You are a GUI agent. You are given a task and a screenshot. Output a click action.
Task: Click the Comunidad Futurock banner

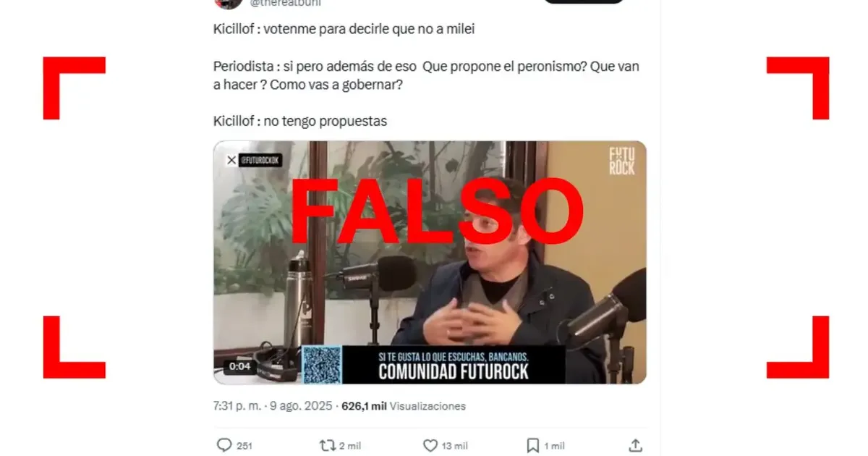tap(454, 364)
